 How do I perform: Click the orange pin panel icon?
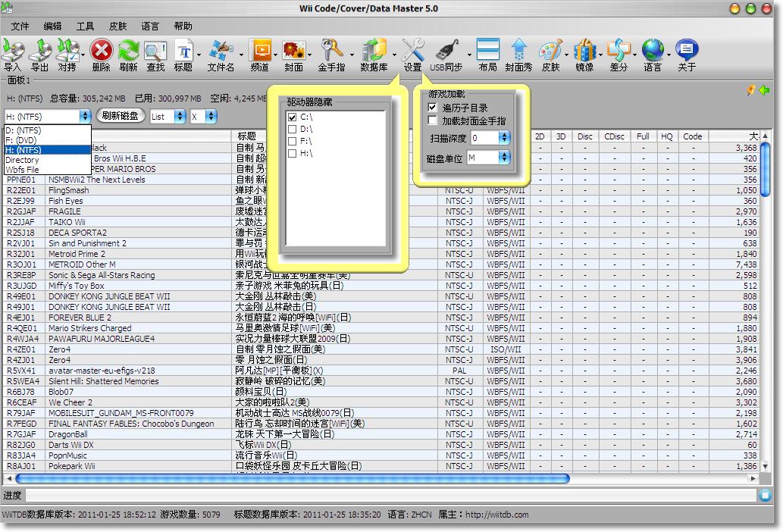click(x=750, y=90)
